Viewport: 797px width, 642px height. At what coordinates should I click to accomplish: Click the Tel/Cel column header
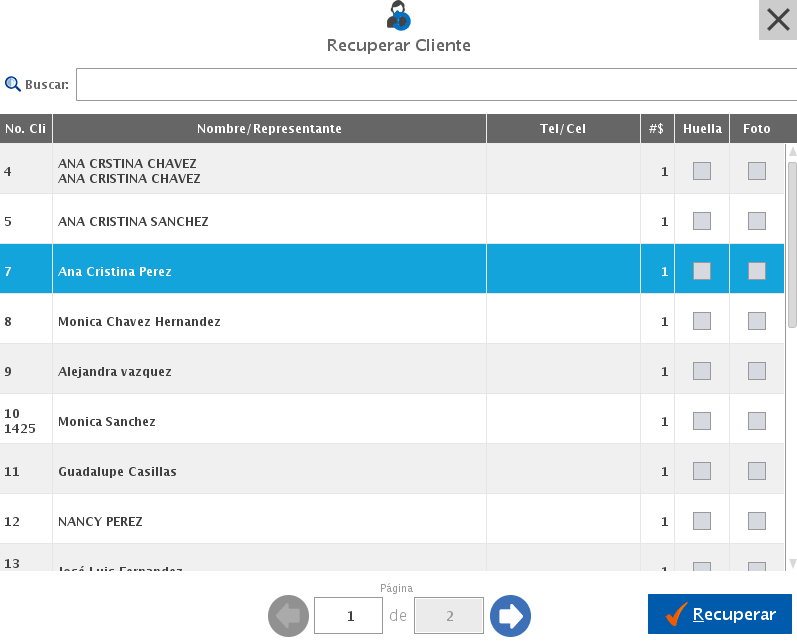coord(563,129)
